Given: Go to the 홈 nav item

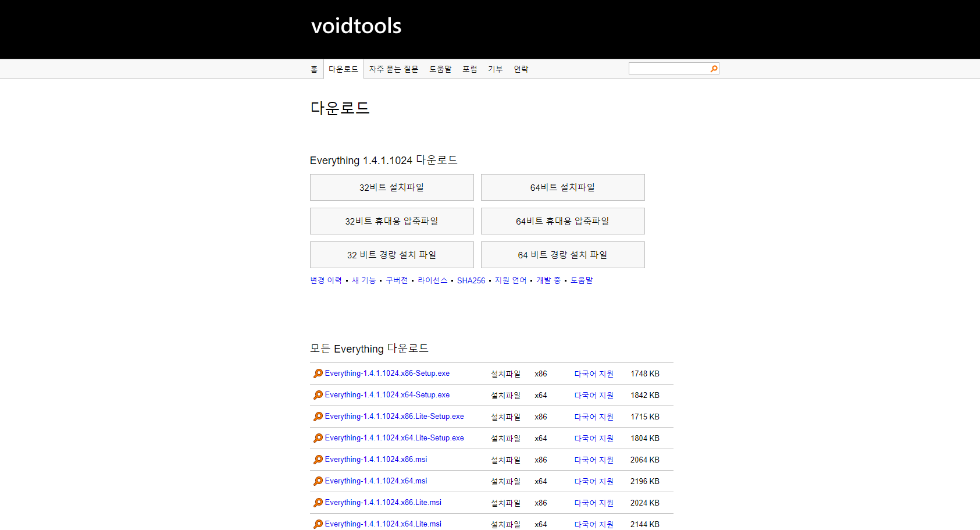Looking at the screenshot, I should pos(314,69).
